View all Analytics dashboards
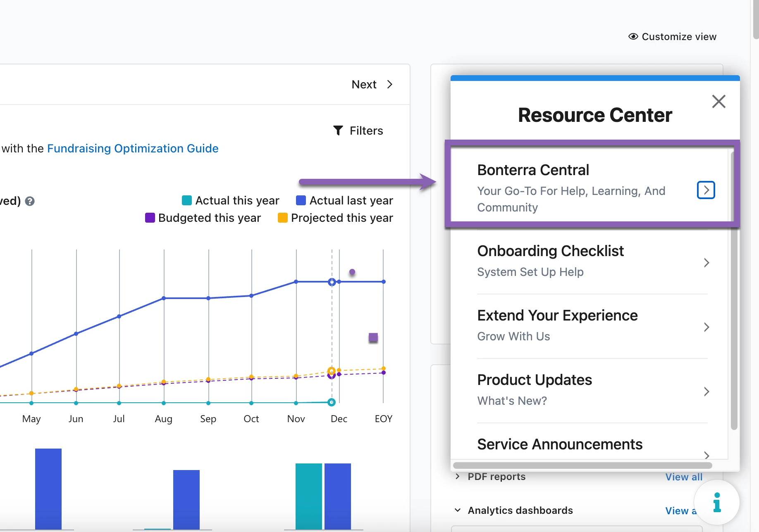 coord(680,511)
